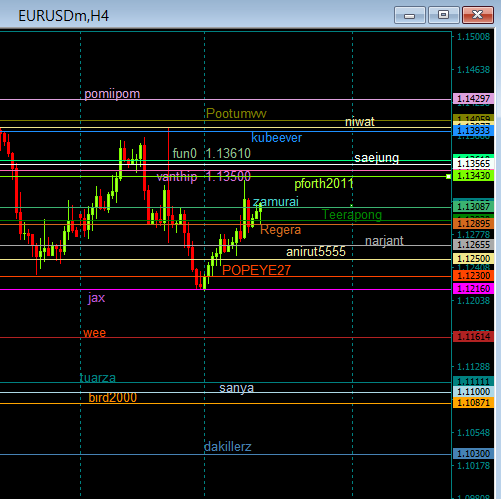Screen dimensions: 501x499
Task: Minimize the EURUSDm,H4 chart window
Action: pos(410,15)
